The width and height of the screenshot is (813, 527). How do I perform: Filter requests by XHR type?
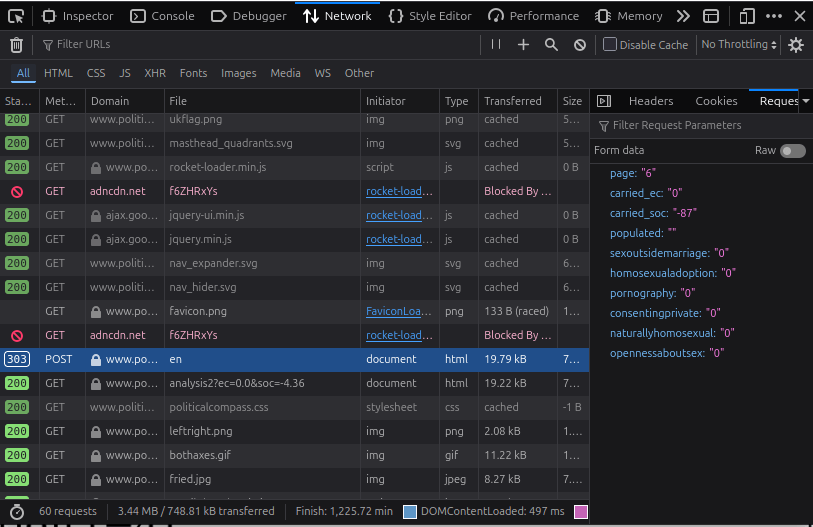click(x=155, y=73)
